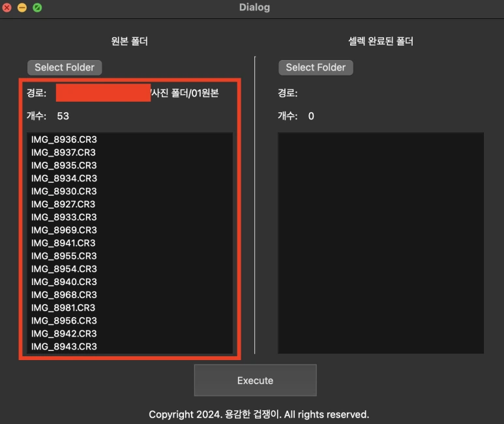Screen dimensions: 504x424
Task: Click the empty selected-folder file list box
Action: 381,243
